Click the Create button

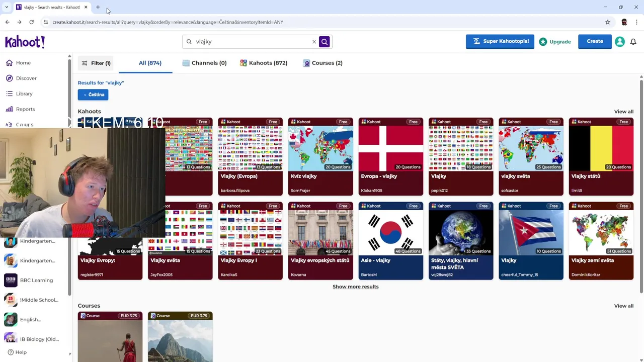click(595, 41)
